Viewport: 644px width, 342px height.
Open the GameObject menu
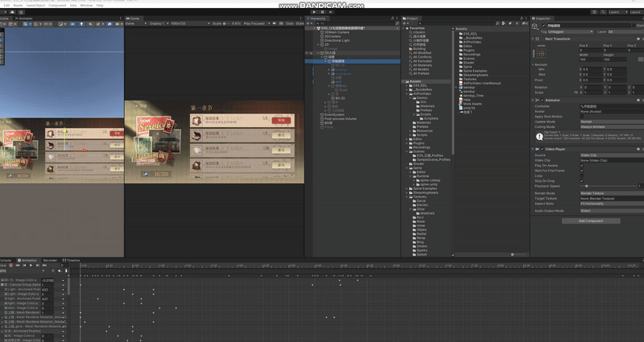(35, 6)
